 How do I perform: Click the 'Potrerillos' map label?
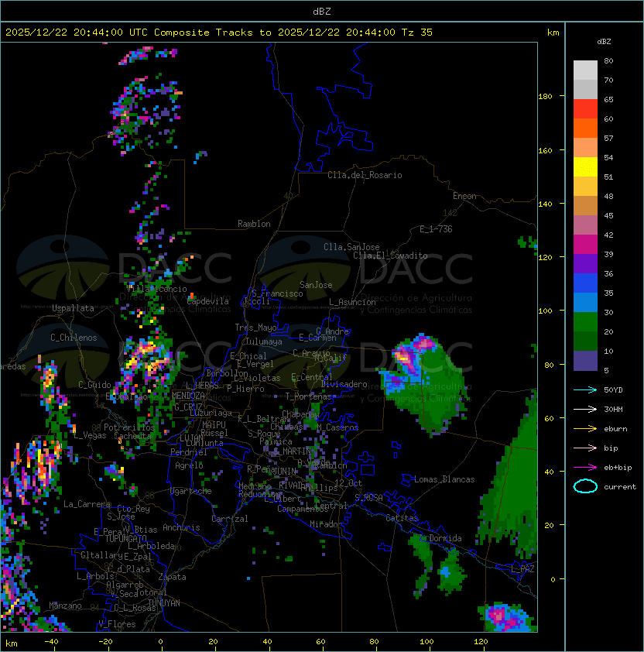pyautogui.click(x=129, y=427)
